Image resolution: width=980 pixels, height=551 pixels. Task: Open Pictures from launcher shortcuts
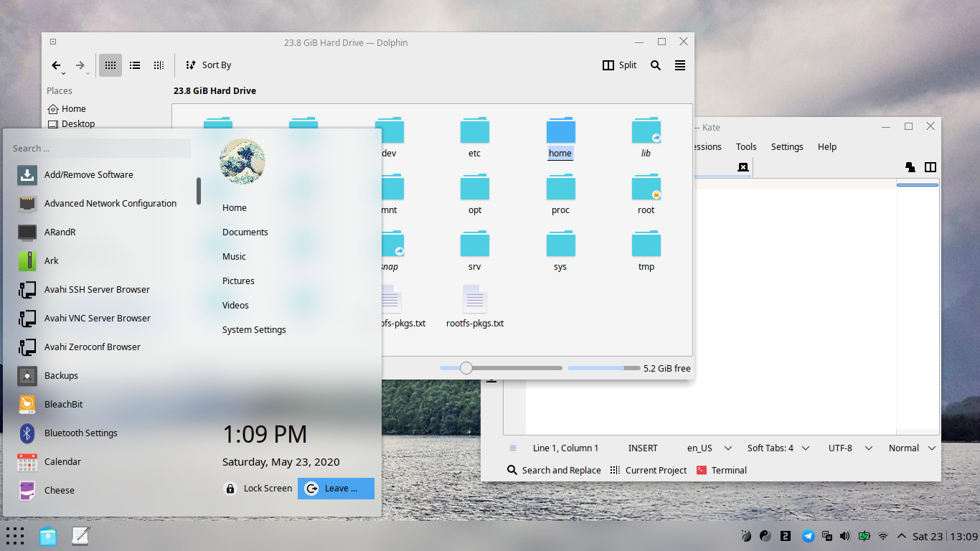(238, 281)
